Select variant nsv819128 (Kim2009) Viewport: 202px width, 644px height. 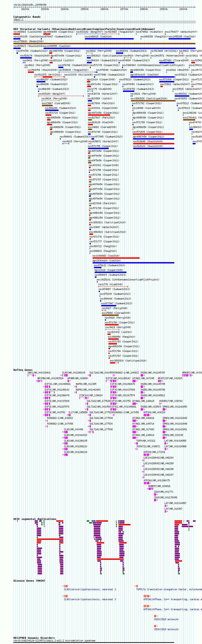tap(101, 123)
